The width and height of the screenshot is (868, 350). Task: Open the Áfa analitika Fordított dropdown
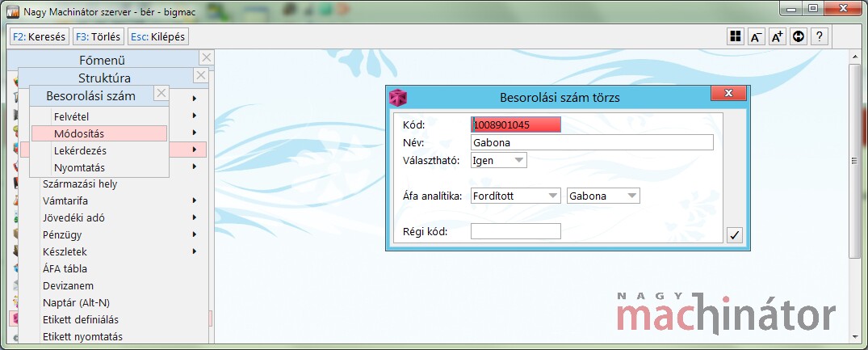[515, 196]
